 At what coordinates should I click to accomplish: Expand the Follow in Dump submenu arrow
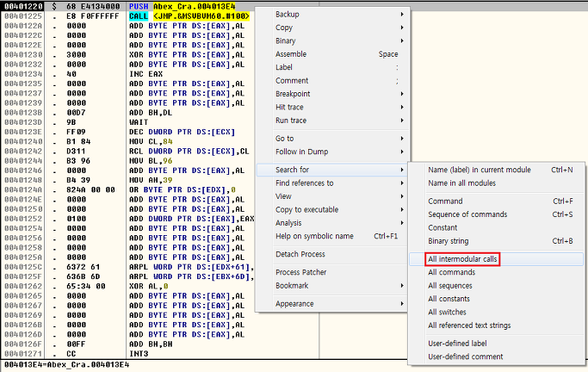coord(402,152)
